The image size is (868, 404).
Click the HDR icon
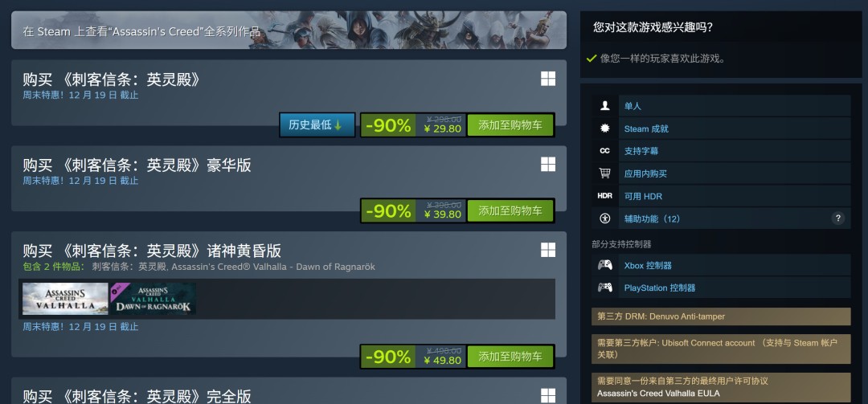click(x=605, y=196)
